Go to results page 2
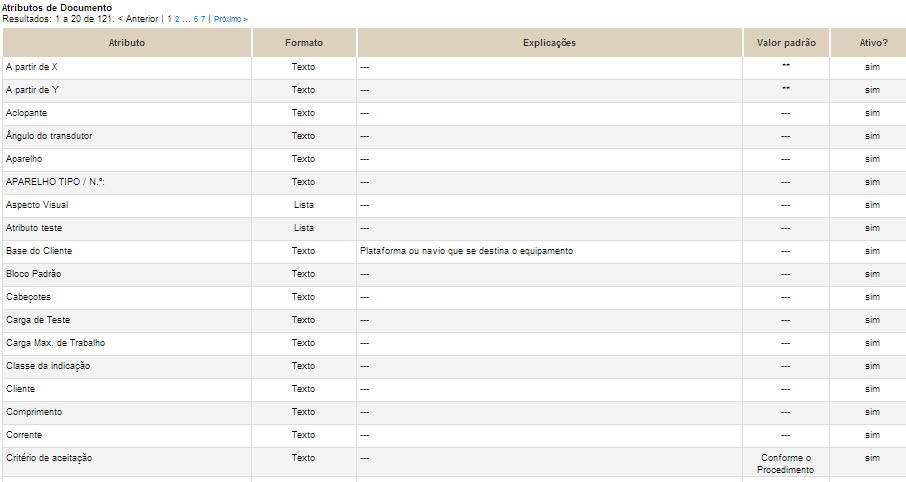The width and height of the screenshot is (906, 482). pos(177,19)
